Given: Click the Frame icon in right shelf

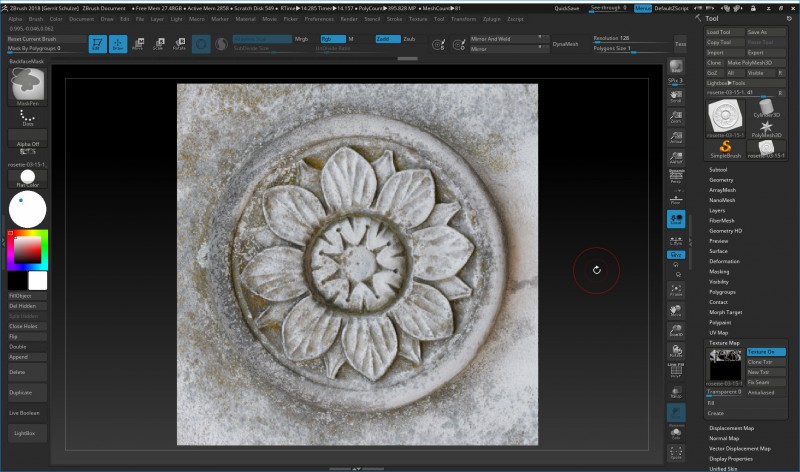Looking at the screenshot, I should (676, 290).
